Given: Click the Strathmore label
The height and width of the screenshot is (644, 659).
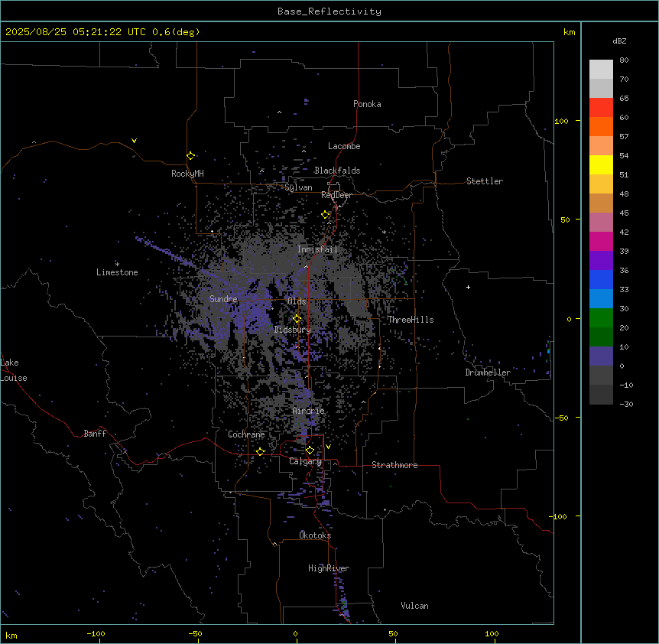Looking at the screenshot, I should coord(394,465).
